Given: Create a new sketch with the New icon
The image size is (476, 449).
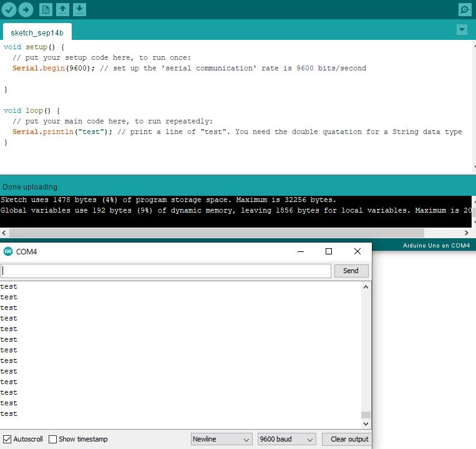Looking at the screenshot, I should coord(46,10).
